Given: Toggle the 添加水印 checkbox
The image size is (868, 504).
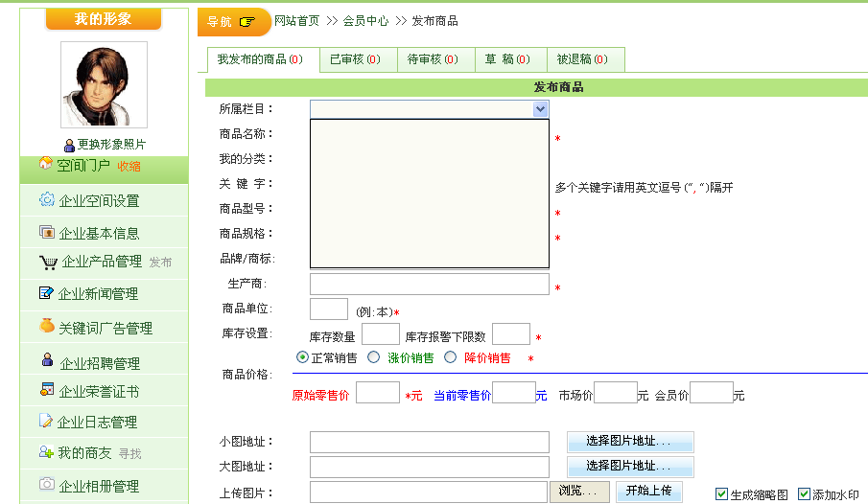Looking at the screenshot, I should (x=804, y=493).
